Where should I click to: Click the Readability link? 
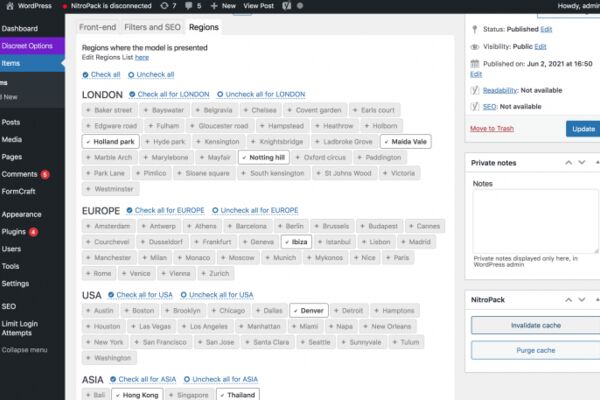pos(500,90)
